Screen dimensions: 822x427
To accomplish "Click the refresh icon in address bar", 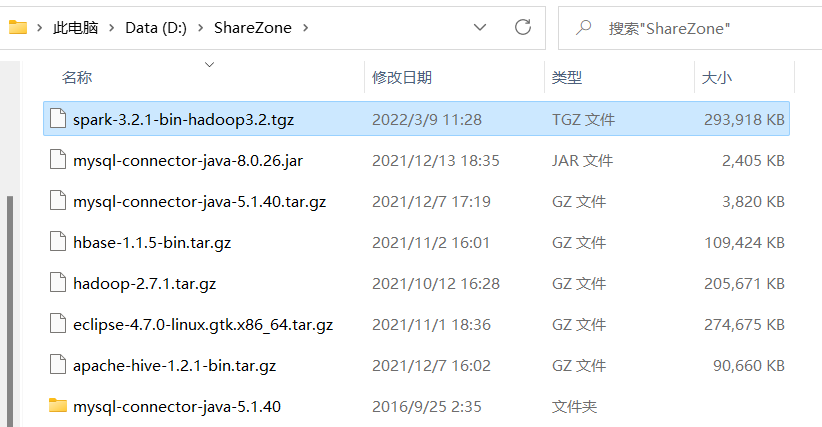I will click(x=523, y=27).
